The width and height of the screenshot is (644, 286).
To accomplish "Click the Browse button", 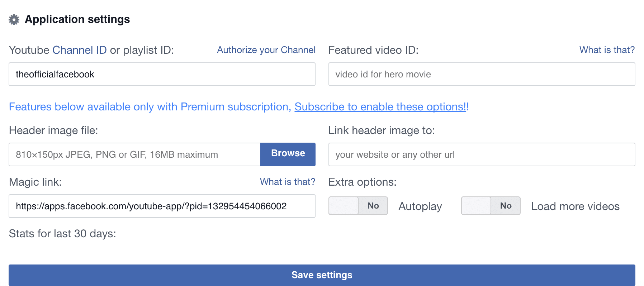I will 288,154.
